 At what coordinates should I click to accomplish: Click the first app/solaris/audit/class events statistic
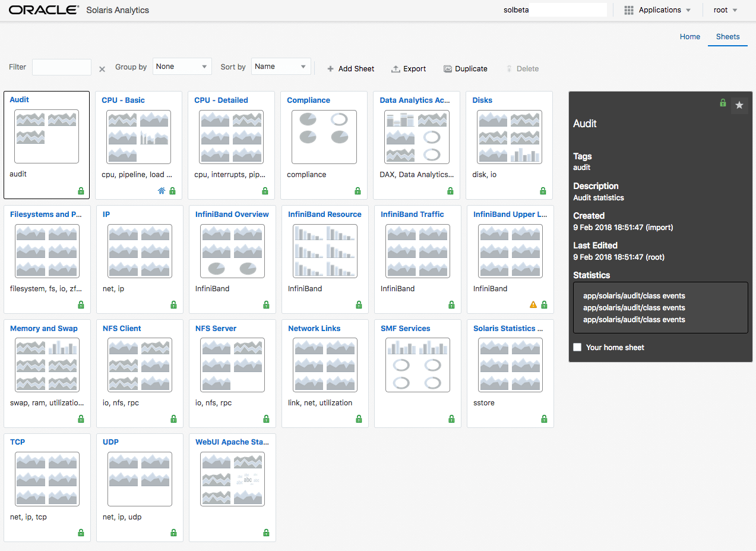634,295
